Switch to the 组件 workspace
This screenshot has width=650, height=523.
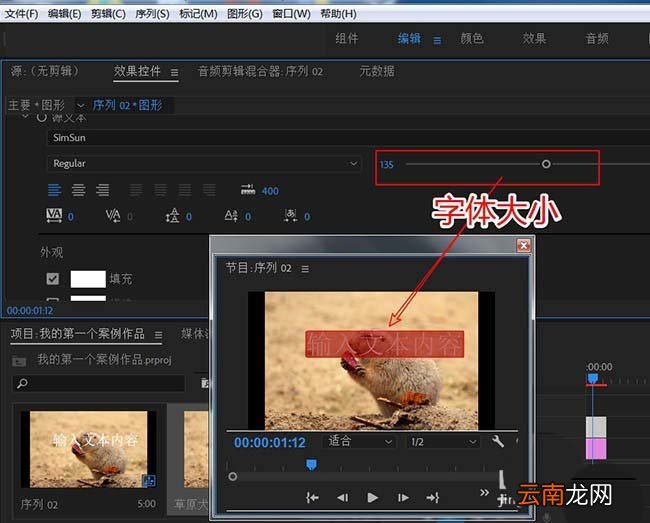click(347, 39)
